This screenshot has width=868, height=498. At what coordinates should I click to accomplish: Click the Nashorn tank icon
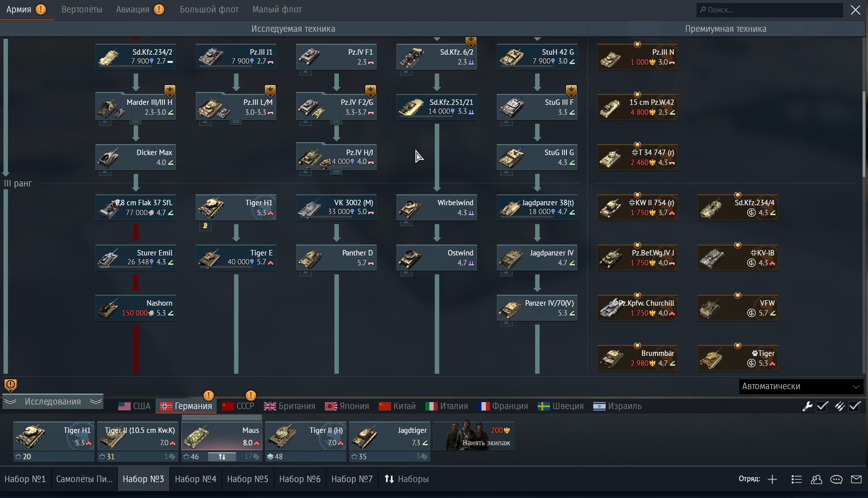[108, 309]
